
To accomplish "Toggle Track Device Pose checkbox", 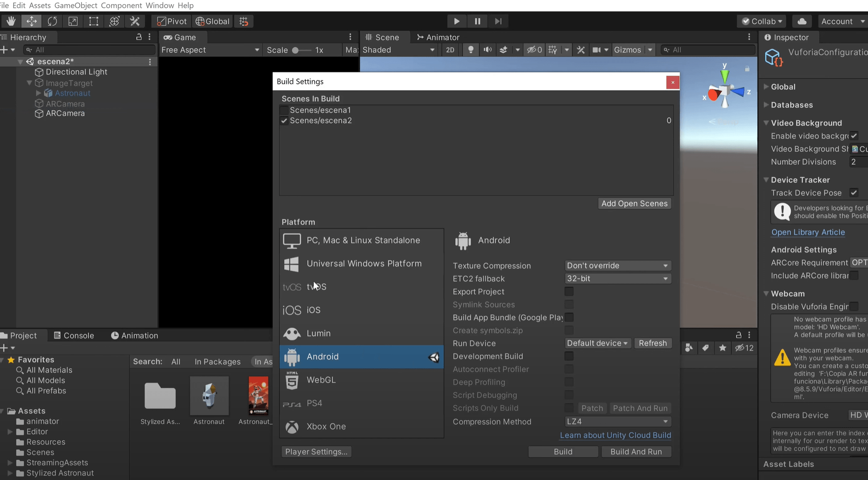I will (854, 193).
